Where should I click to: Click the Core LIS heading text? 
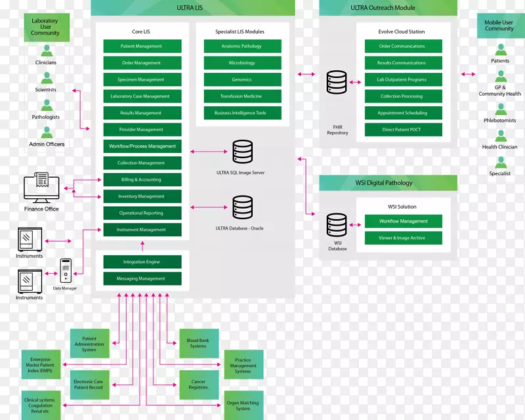click(141, 31)
